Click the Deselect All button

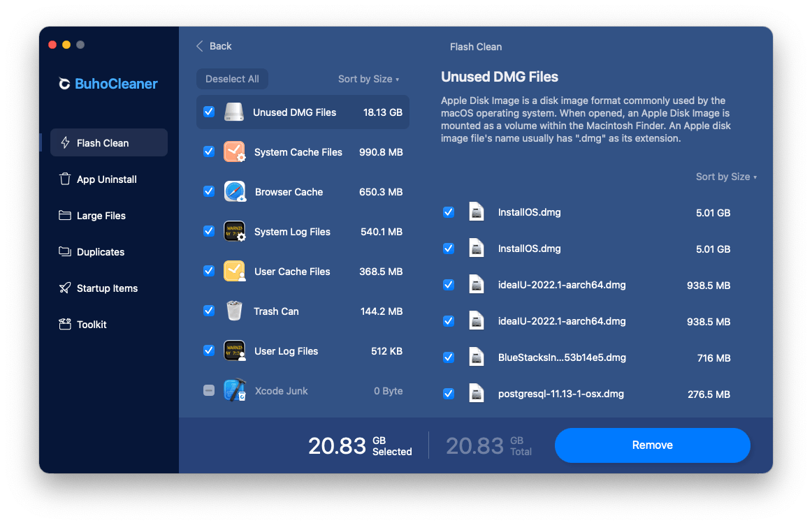pyautogui.click(x=232, y=79)
